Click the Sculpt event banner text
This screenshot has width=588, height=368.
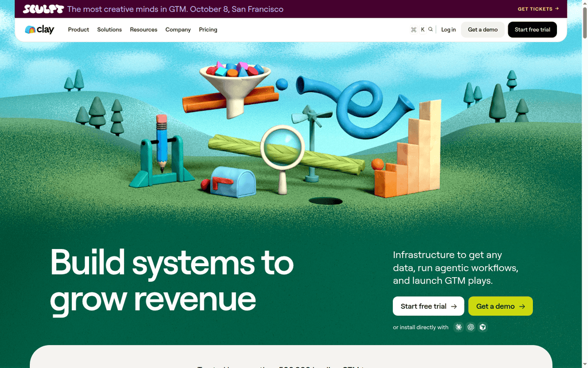pos(175,9)
